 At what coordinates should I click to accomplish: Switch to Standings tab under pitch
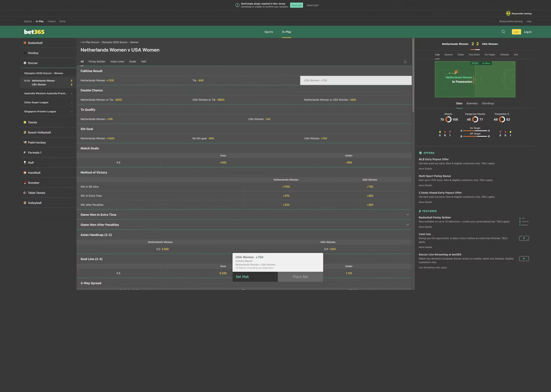(x=488, y=103)
